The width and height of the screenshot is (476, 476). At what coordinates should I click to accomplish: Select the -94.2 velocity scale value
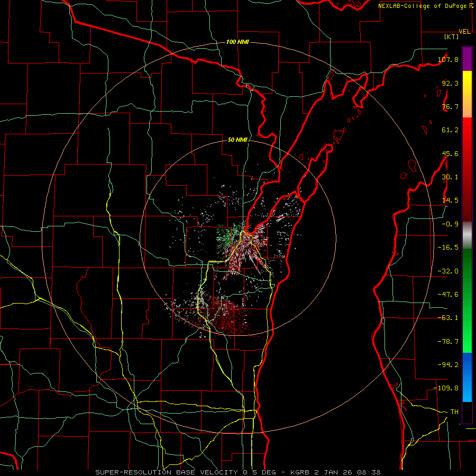pos(448,364)
